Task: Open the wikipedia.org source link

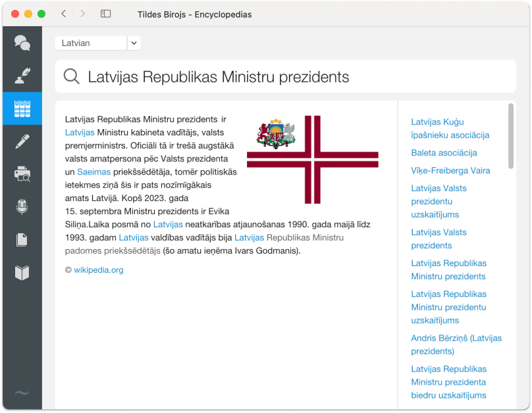Action: tap(98, 269)
